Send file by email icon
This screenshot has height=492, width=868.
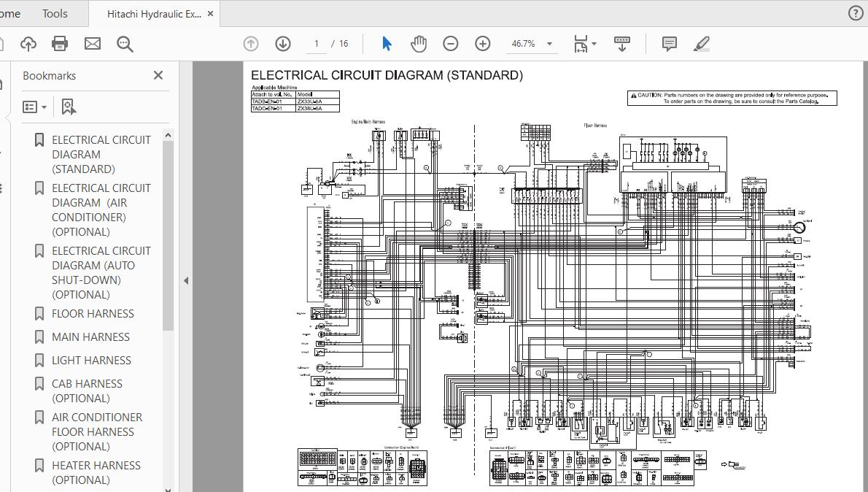93,44
